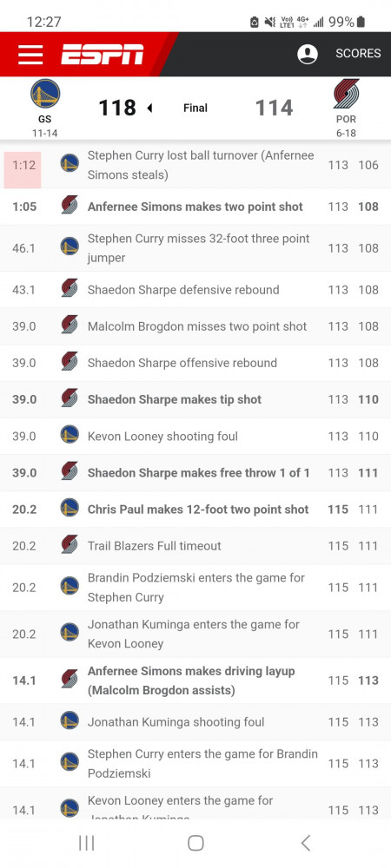This screenshot has height=868, width=391.
Task: Select Anfernee Simons driving layup play
Action: [x=195, y=681]
